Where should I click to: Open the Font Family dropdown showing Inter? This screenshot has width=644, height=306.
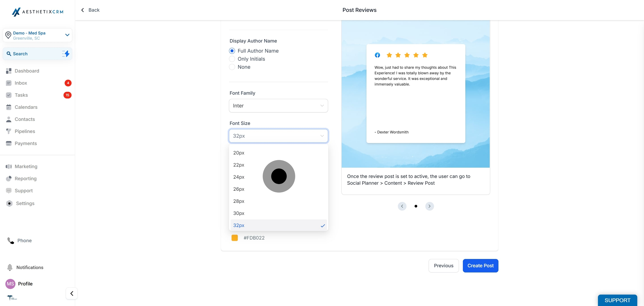pos(278,106)
